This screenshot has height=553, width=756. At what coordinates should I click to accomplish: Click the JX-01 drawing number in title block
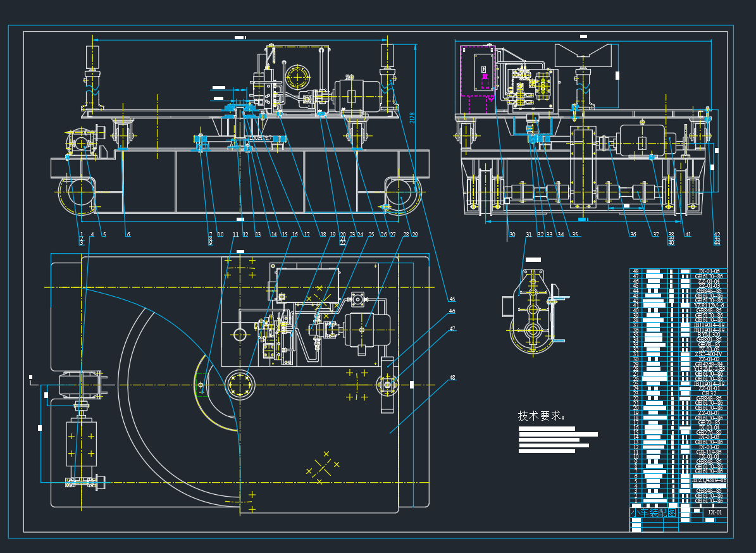pos(714,513)
